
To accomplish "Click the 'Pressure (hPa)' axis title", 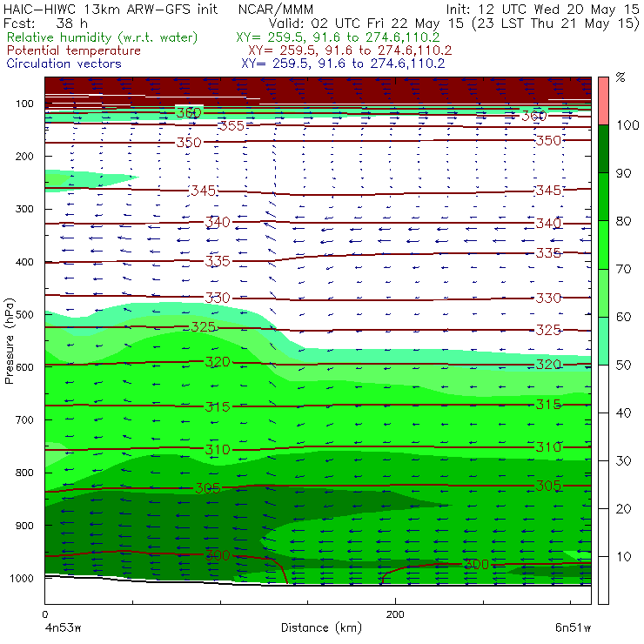I will (x=10, y=341).
